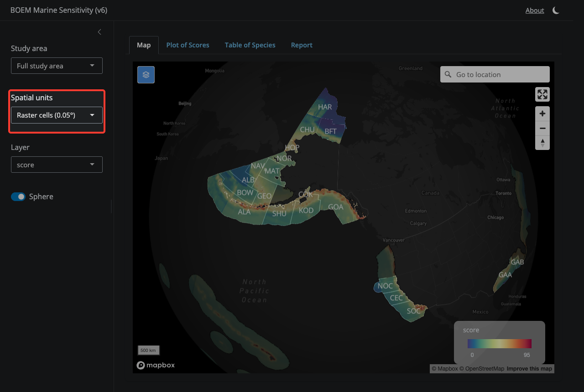Image resolution: width=584 pixels, height=392 pixels.
Task: Collapse the sidebar with chevron icon
Action: click(99, 32)
